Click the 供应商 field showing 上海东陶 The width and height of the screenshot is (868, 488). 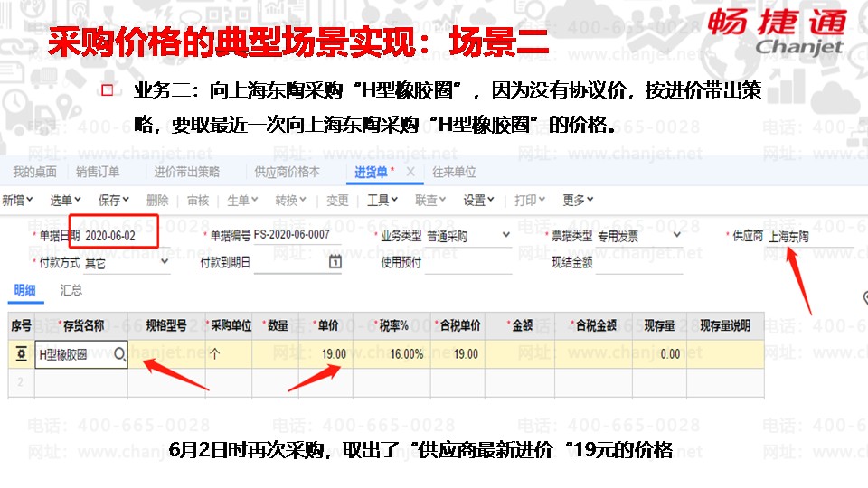[810, 237]
